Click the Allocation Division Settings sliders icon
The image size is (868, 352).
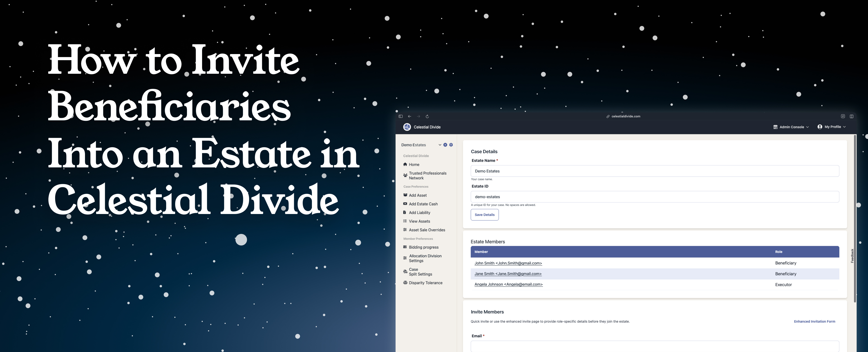coord(405,258)
